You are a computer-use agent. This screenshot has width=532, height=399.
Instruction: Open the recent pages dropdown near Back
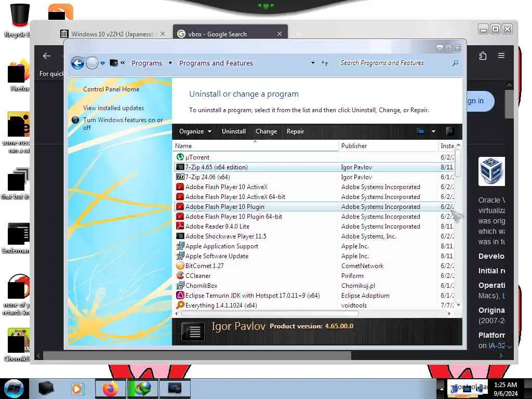coord(102,63)
